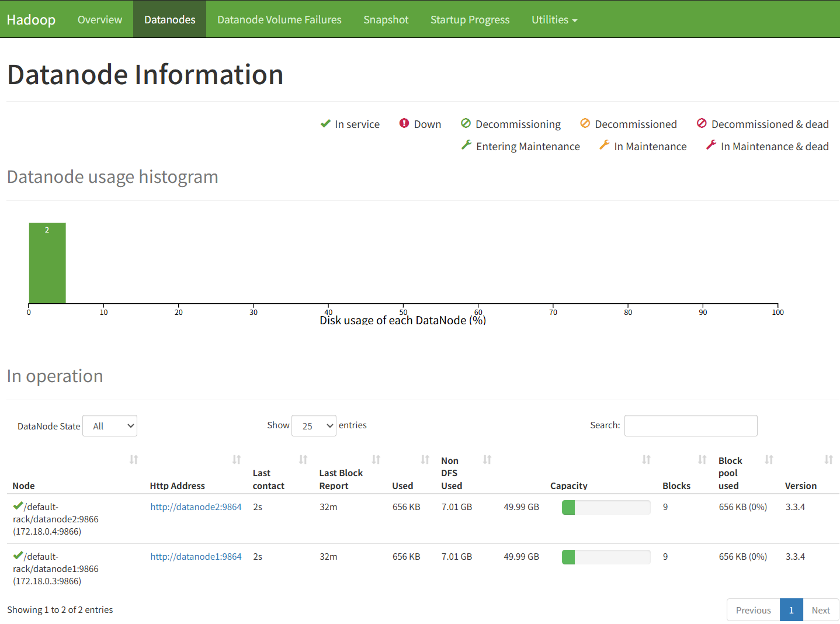Select the Datanodes tab
This screenshot has height=624, width=840.
coord(170,20)
